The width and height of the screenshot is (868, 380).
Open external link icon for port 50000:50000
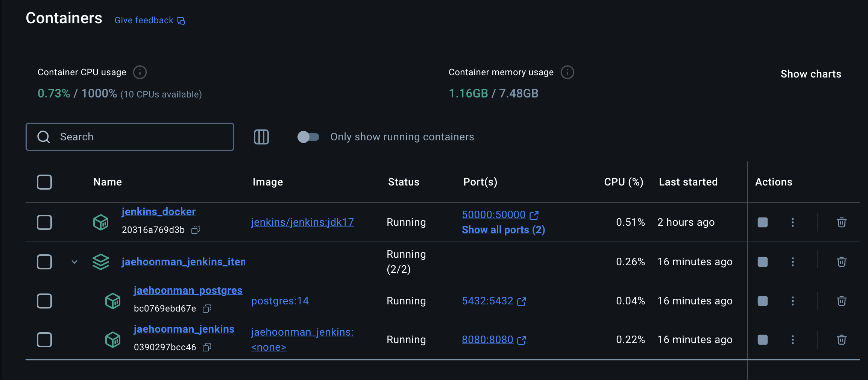point(534,215)
